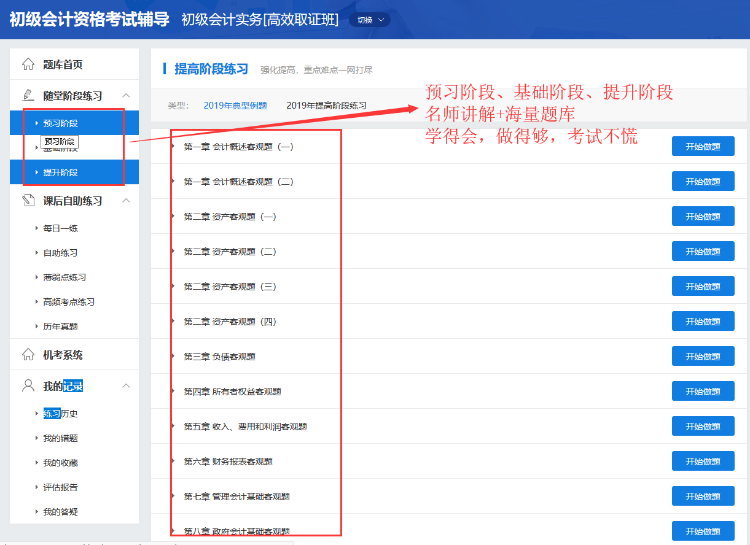Image resolution: width=750 pixels, height=545 pixels.
Task: Click the notebook icon beside 课后自助练习
Action: point(28,201)
